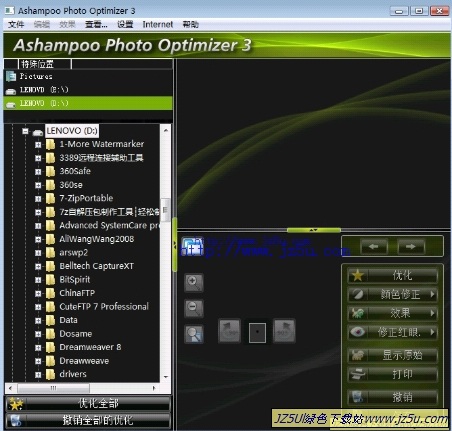The height and width of the screenshot is (431, 452).
Task: Open the effects (效果) submenu
Action: click(393, 313)
